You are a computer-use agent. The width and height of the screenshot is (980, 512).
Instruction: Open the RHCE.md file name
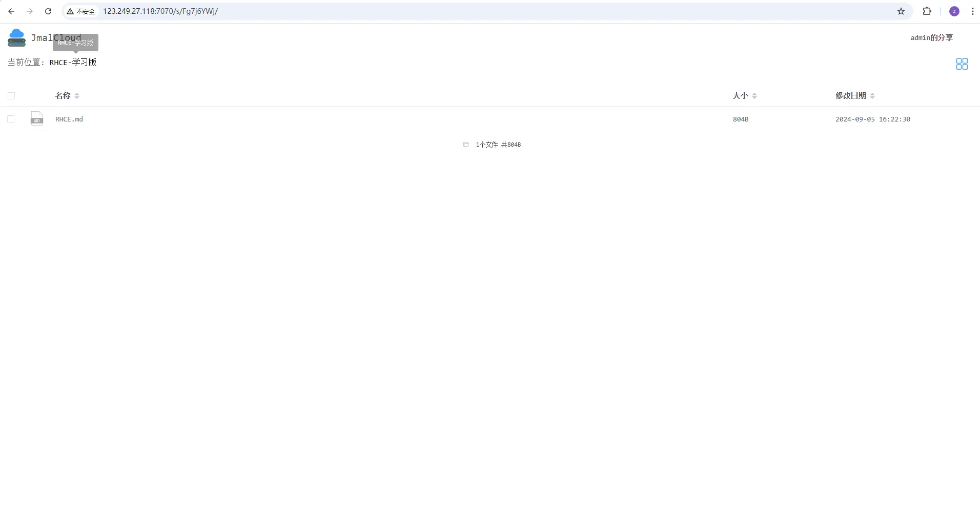tap(69, 119)
